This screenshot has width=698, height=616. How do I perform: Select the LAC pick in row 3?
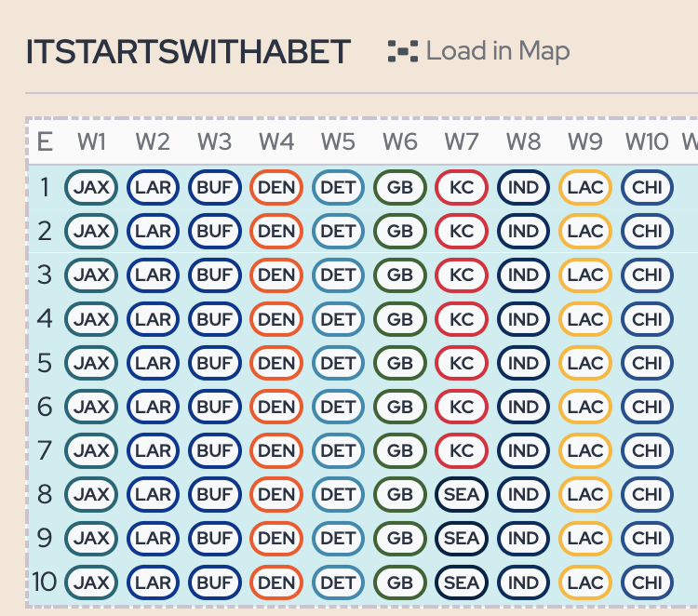[x=585, y=275]
